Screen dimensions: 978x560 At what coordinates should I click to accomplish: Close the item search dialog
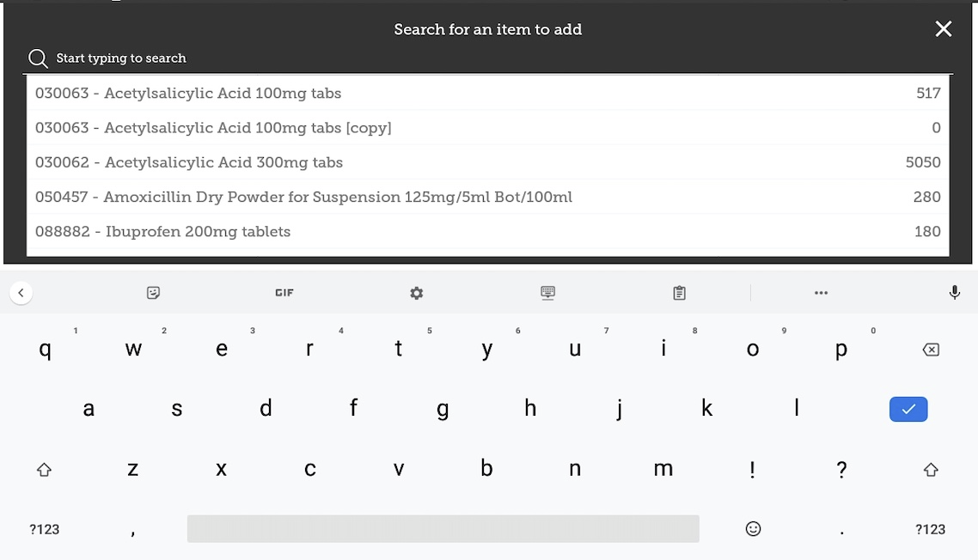click(x=943, y=29)
